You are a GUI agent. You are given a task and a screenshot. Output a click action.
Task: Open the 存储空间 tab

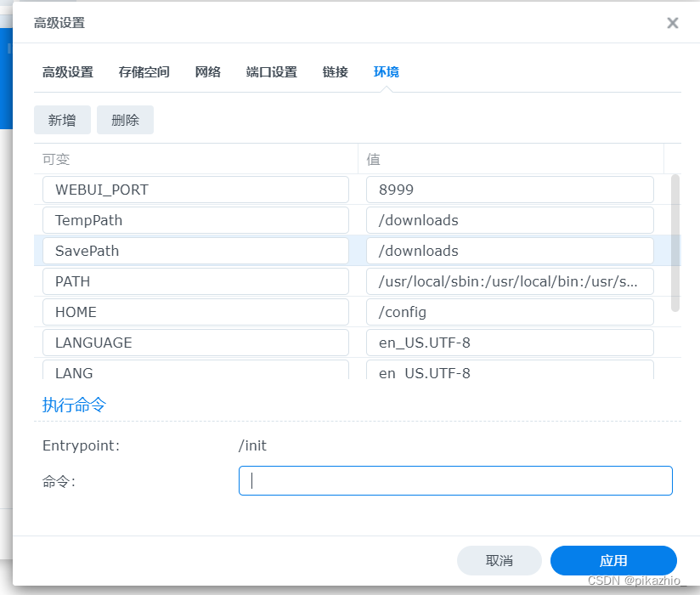144,72
